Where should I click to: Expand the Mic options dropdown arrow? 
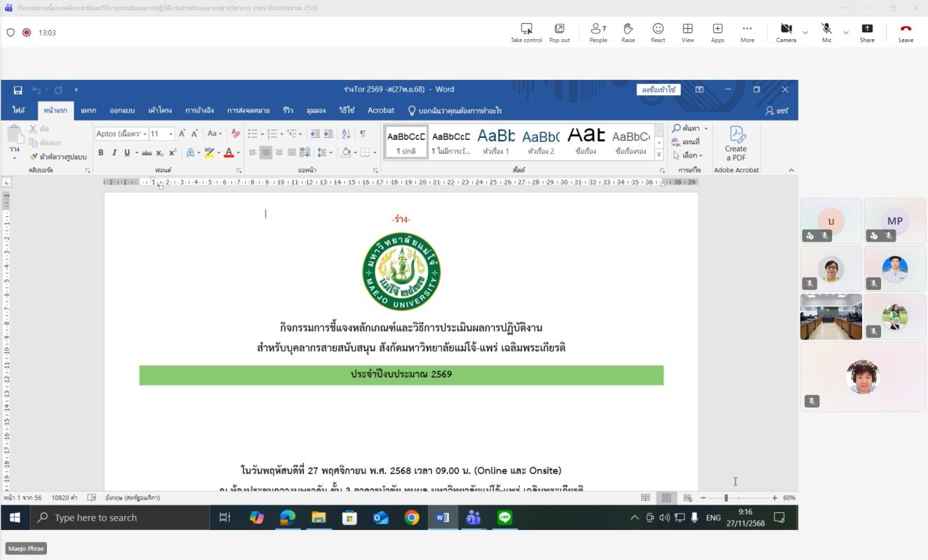coord(845,33)
